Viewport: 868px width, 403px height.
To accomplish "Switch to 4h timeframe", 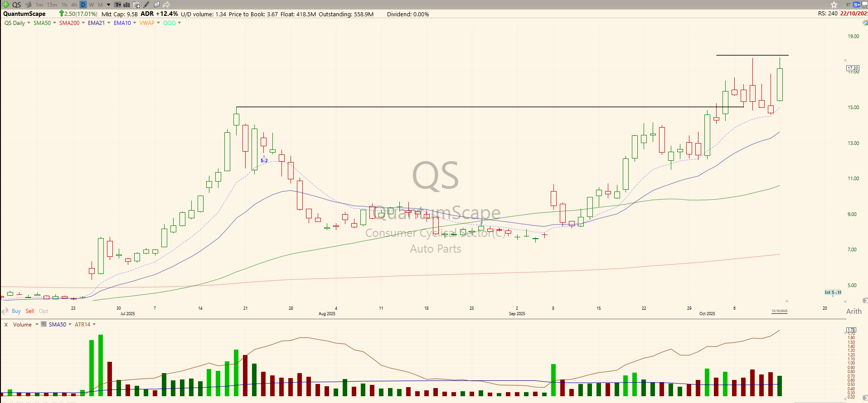I will (74, 5).
